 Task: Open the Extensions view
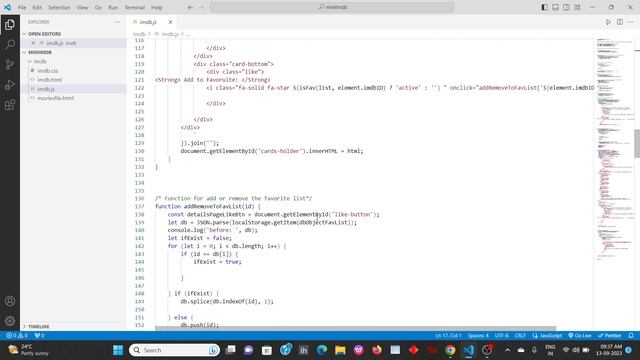[10, 104]
